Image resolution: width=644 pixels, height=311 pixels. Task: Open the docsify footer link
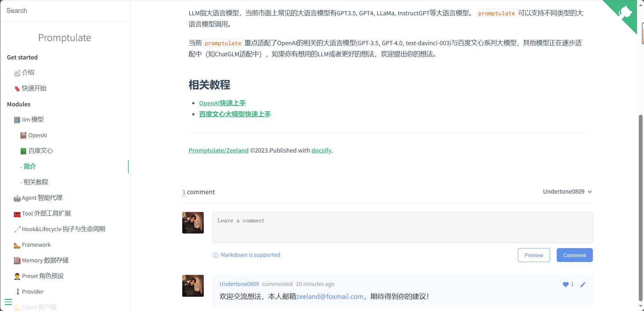[x=321, y=150]
